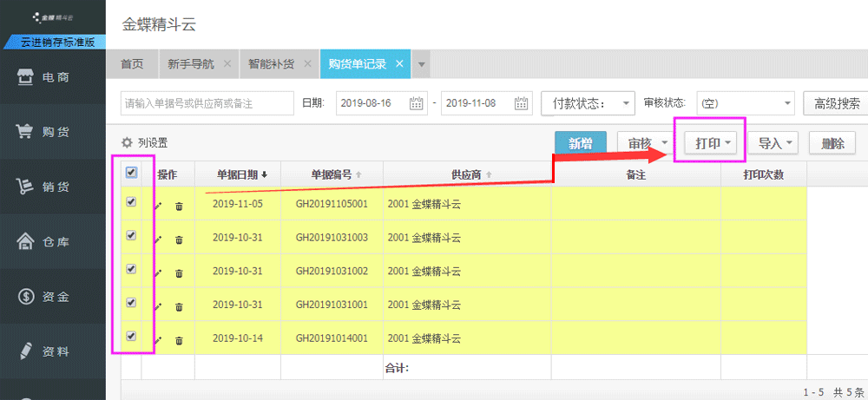Click the 操作 column header
This screenshot has width=868, height=400.
pyautogui.click(x=168, y=174)
